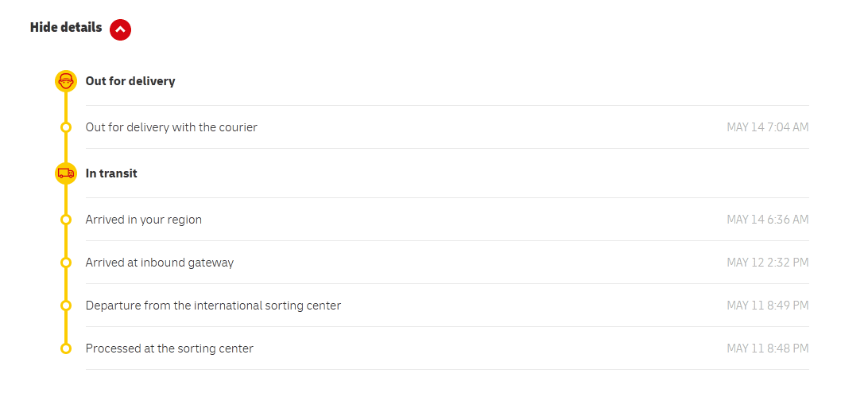Click the MAY 11 8:48 PM timestamp

(x=768, y=349)
